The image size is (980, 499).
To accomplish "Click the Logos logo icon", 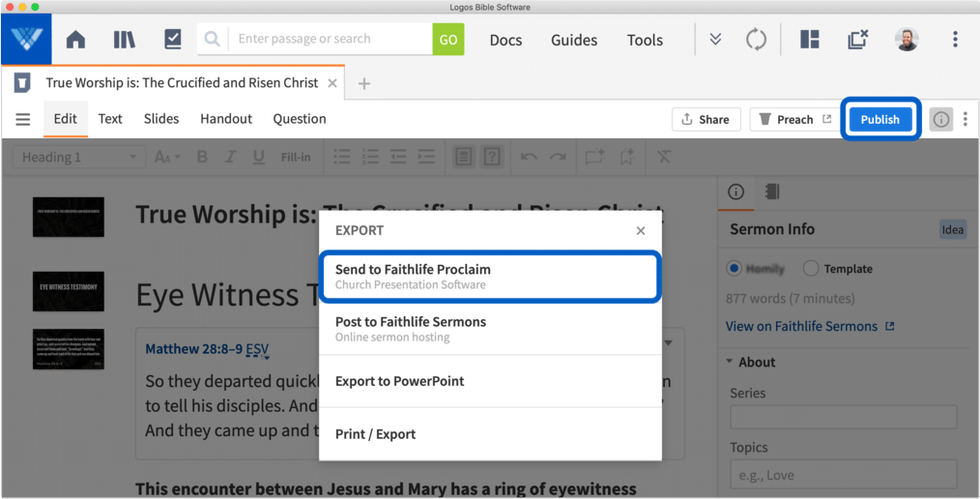I will 27,39.
